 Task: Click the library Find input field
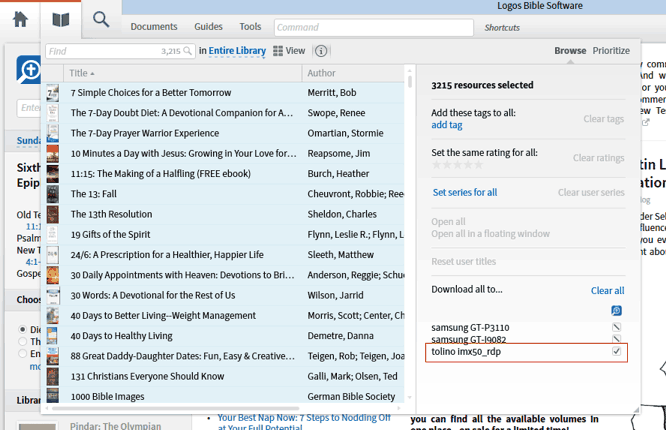click(120, 51)
